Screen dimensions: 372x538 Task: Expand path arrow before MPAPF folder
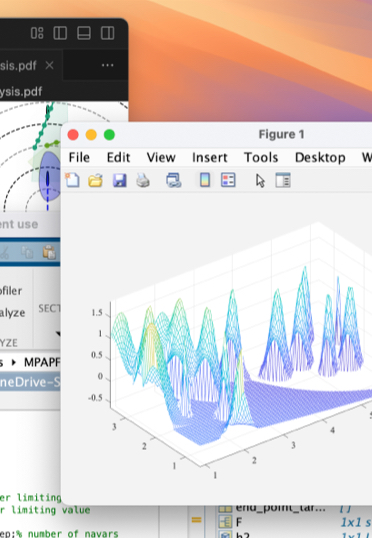click(x=14, y=362)
